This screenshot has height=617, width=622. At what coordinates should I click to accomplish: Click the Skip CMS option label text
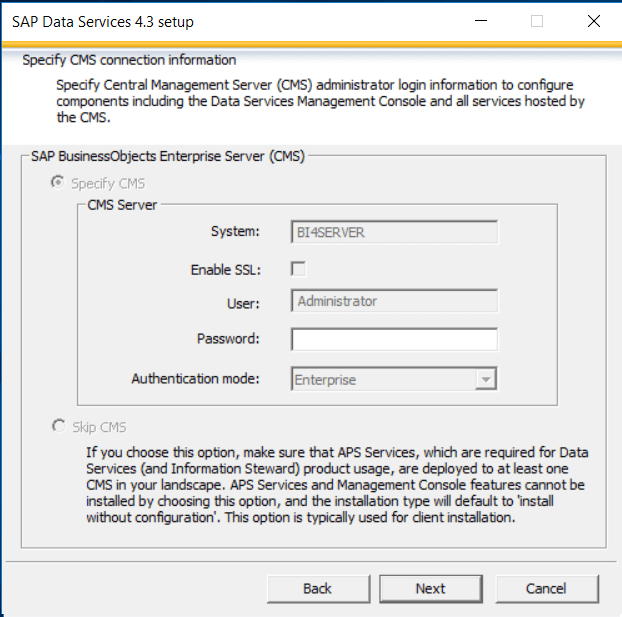[x=99, y=427]
